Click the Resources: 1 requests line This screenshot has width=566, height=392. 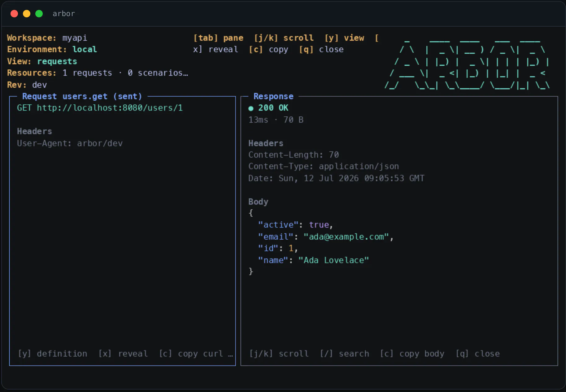point(98,73)
